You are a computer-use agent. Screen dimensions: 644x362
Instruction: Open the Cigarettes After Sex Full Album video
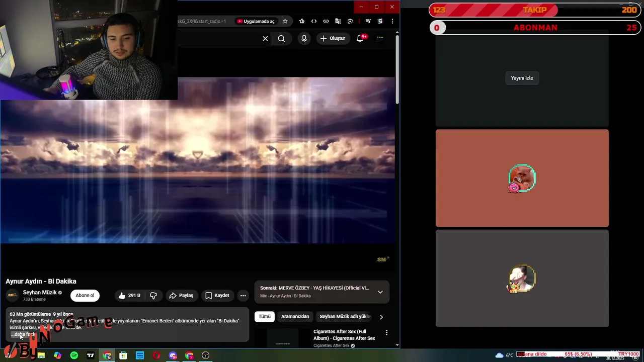344,335
